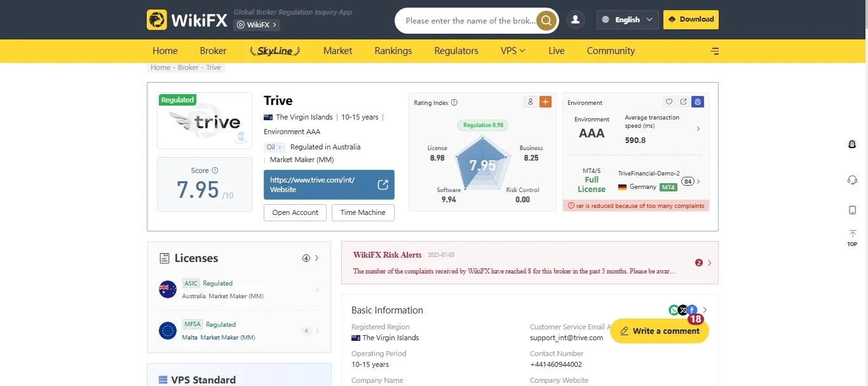Click the Regulation 8.98 badge
This screenshot has height=386, width=868.
(x=483, y=125)
